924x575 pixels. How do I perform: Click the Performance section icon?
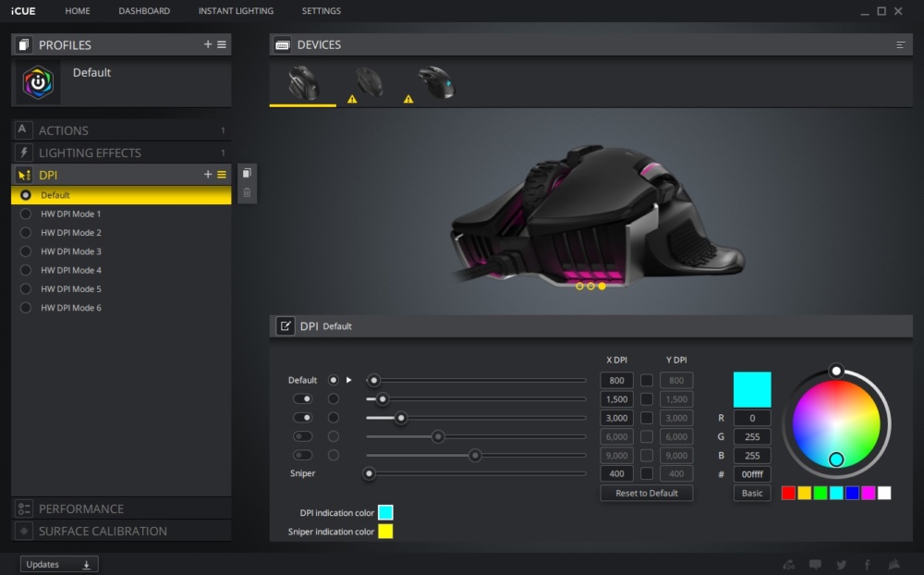coord(24,508)
